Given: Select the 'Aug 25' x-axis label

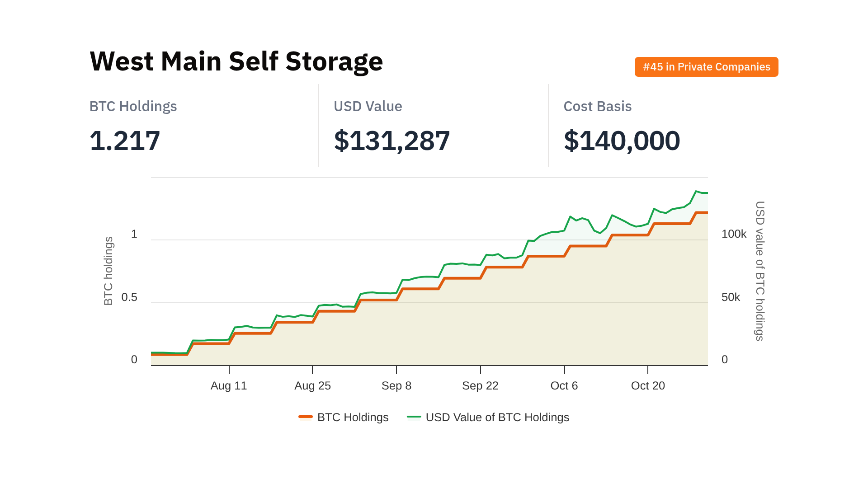Looking at the screenshot, I should [x=312, y=385].
